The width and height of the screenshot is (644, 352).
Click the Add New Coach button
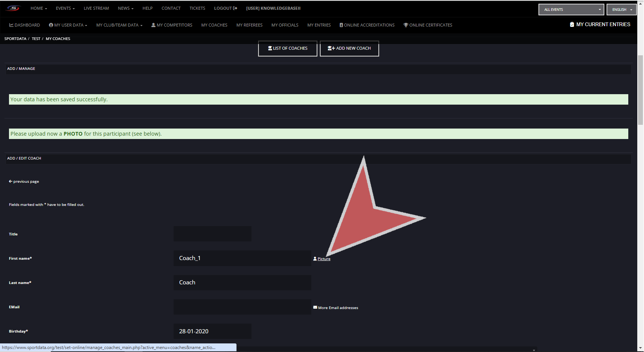(x=349, y=48)
